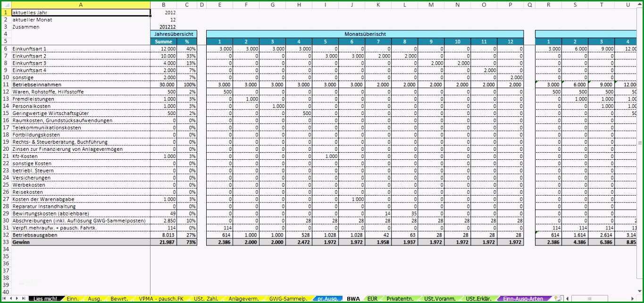The height and width of the screenshot is (303, 644).
Task: Click the Versicherungen label
Action: click(x=81, y=178)
